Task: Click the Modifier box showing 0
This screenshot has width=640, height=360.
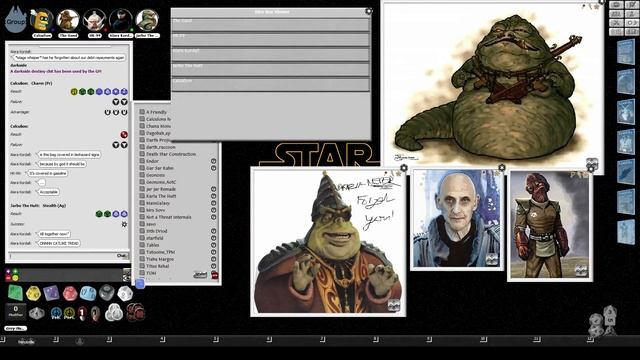Action: pyautogui.click(x=16, y=311)
